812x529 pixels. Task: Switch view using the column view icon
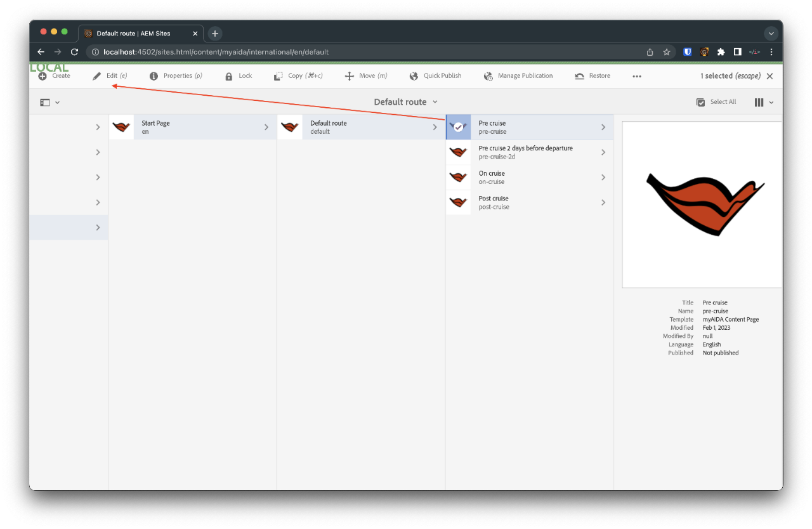coord(759,102)
